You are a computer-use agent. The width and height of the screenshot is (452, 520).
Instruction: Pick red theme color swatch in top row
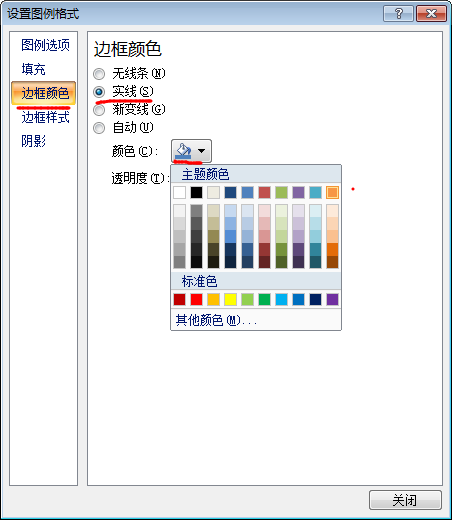[x=264, y=192]
